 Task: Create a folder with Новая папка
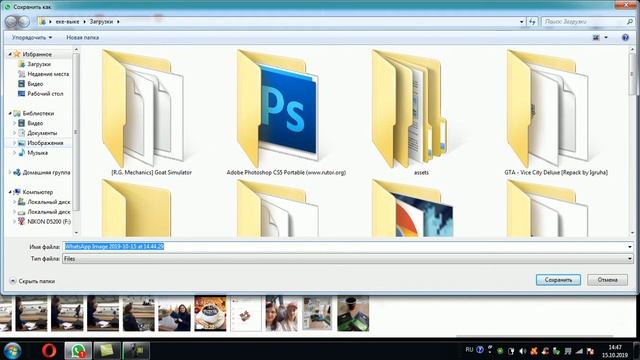tap(82, 38)
